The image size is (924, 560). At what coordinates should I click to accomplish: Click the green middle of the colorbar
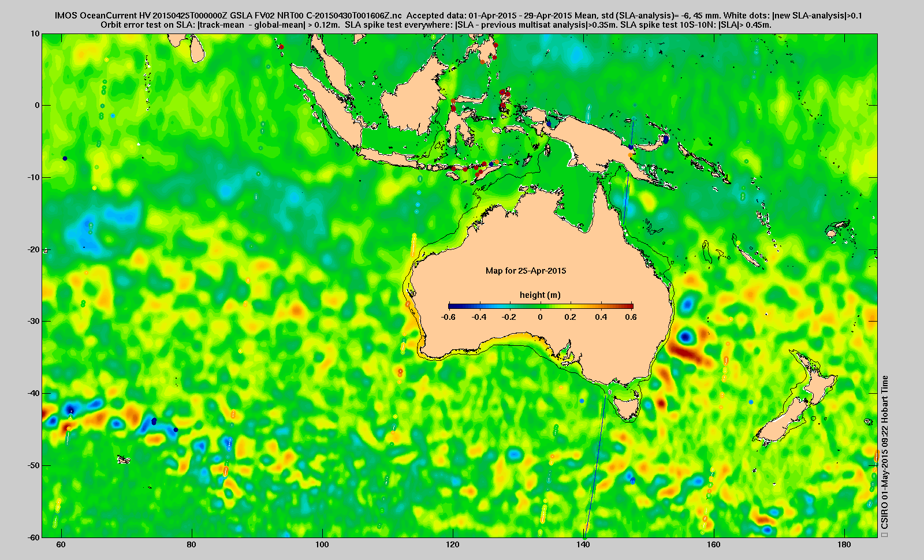click(541, 306)
